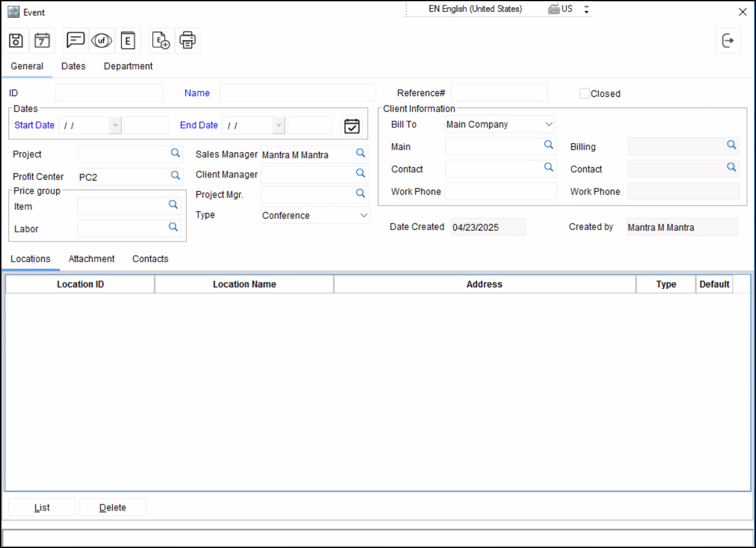Screen dimensions: 756x548
Task: Click the Sales Manager lookup magnifier
Action: tap(361, 154)
